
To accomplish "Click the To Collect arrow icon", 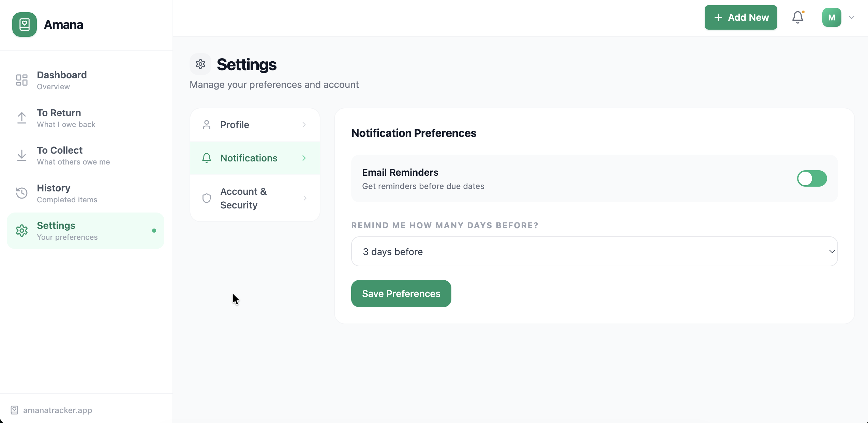I will pos(21,155).
